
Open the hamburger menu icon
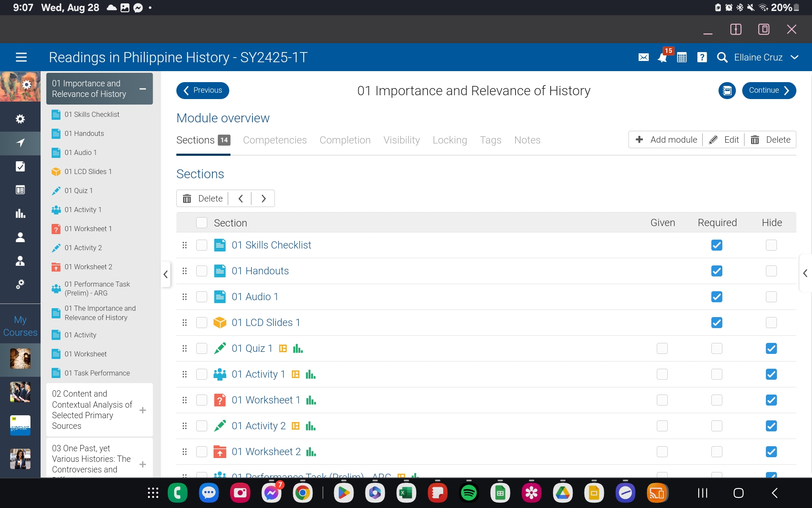pyautogui.click(x=21, y=57)
